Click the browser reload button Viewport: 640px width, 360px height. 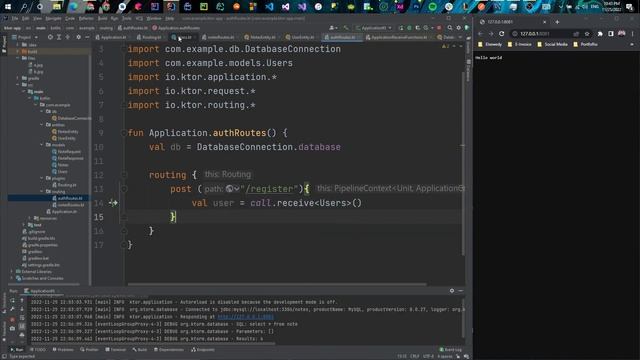(502, 33)
